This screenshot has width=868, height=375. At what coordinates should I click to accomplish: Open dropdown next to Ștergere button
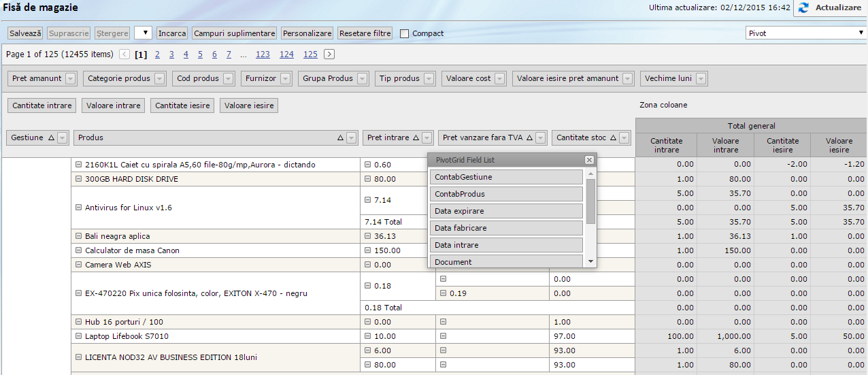coord(143,33)
